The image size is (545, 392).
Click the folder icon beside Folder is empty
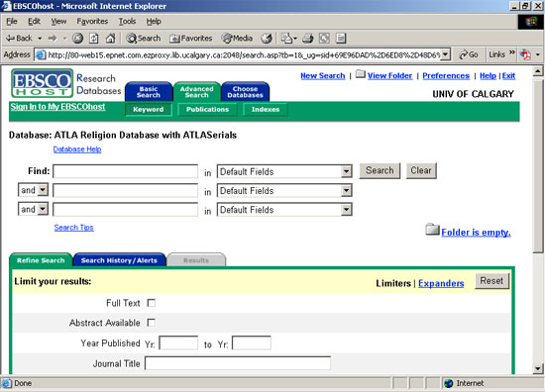pos(432,229)
